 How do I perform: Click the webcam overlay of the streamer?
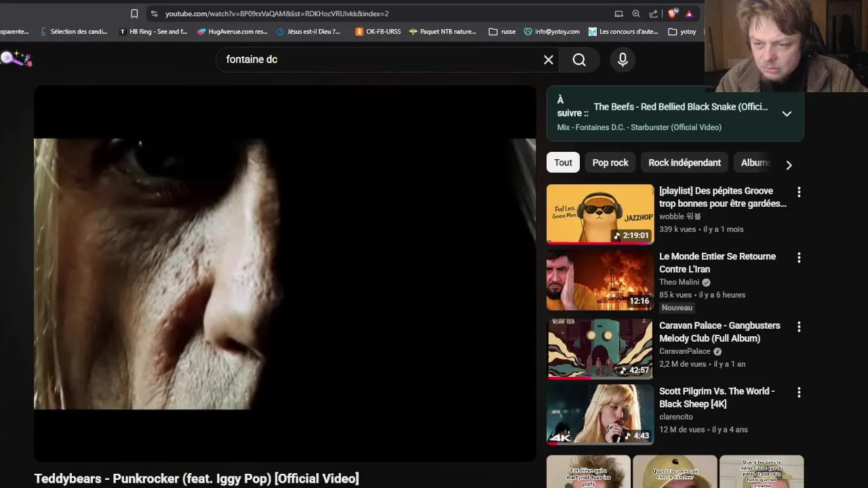click(787, 46)
